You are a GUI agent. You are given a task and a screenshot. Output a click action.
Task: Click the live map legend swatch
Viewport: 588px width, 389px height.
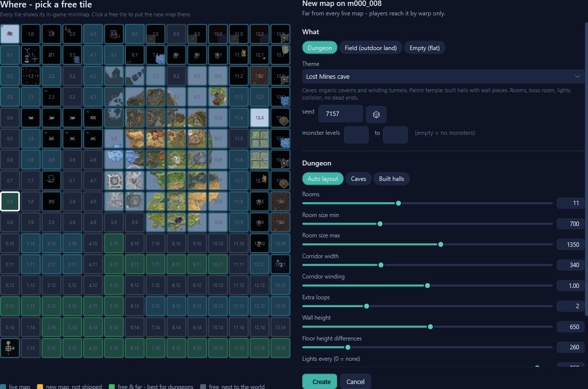click(3, 387)
